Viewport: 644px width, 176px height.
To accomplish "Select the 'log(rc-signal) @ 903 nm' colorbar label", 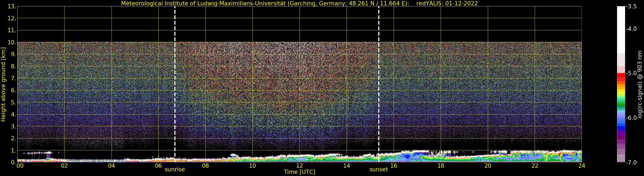I will coord(640,84).
